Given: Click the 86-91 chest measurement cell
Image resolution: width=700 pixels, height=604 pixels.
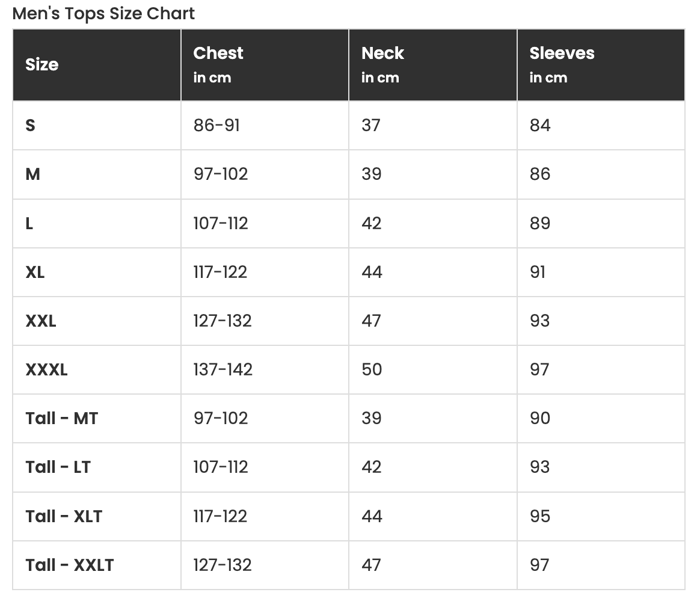Looking at the screenshot, I should click(216, 126).
